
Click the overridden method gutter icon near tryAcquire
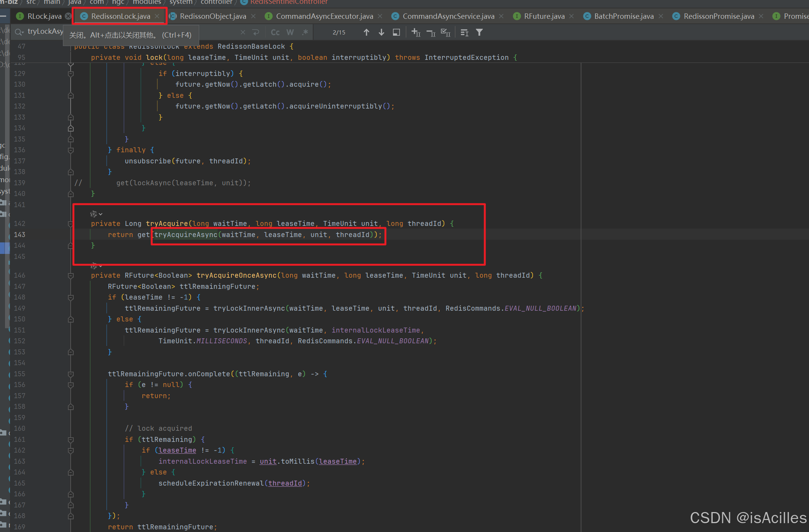[93, 214]
